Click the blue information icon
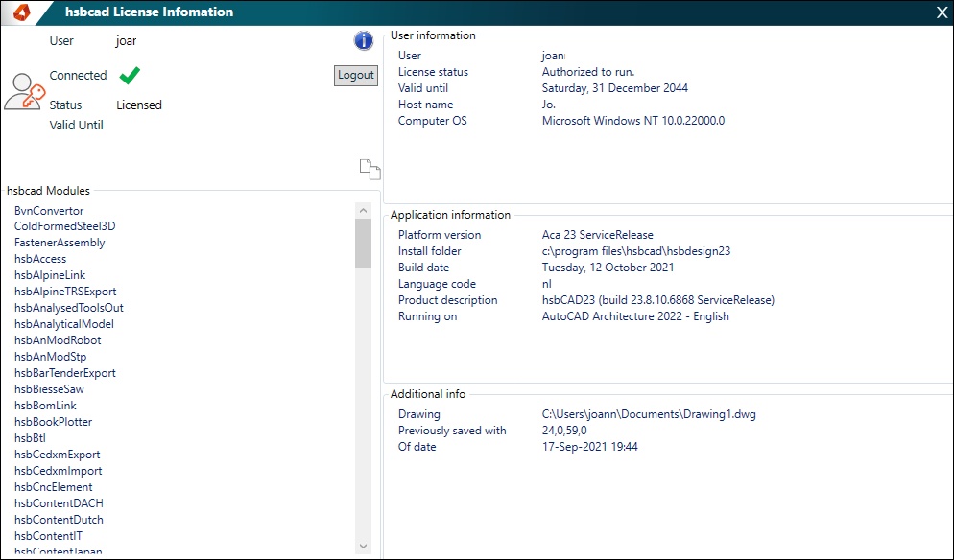Image resolution: width=954 pixels, height=560 pixels. pyautogui.click(x=363, y=40)
